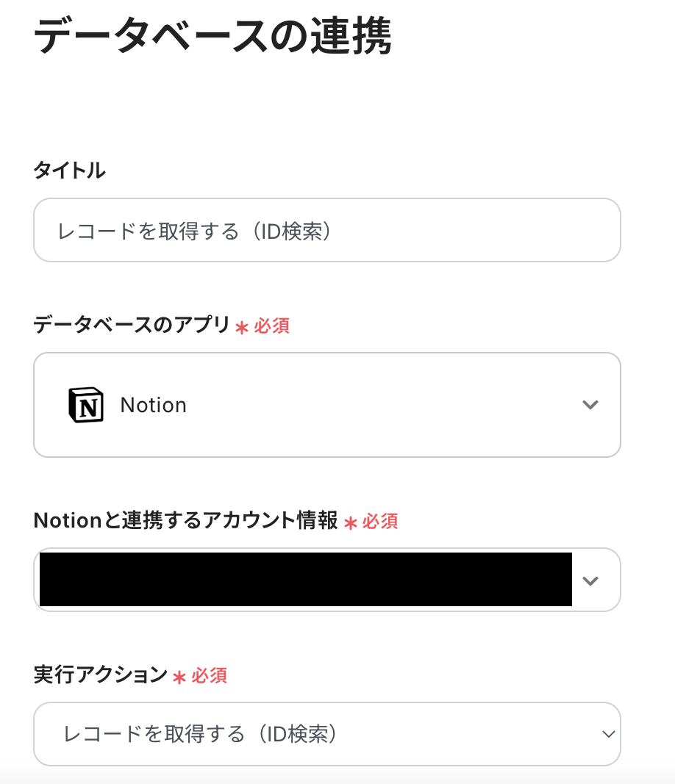This screenshot has height=784, width=675.
Task: Click the データベースの連携 page heading
Action: point(213,37)
